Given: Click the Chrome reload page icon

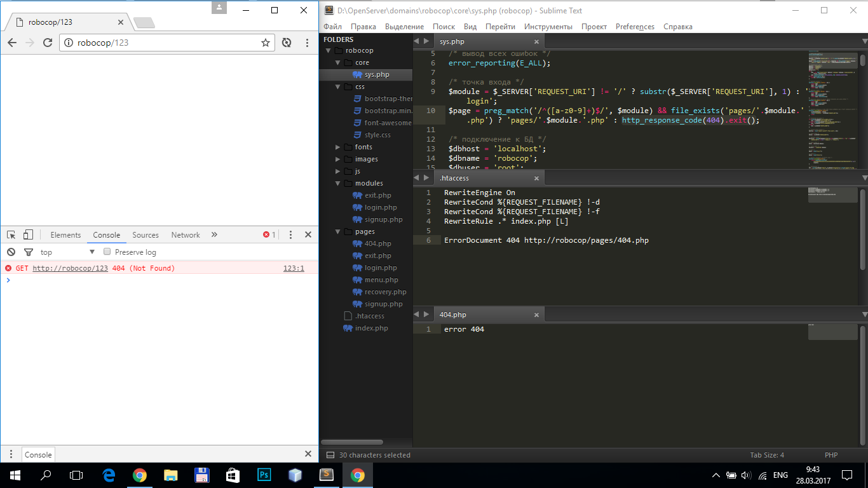Looking at the screenshot, I should [x=47, y=43].
